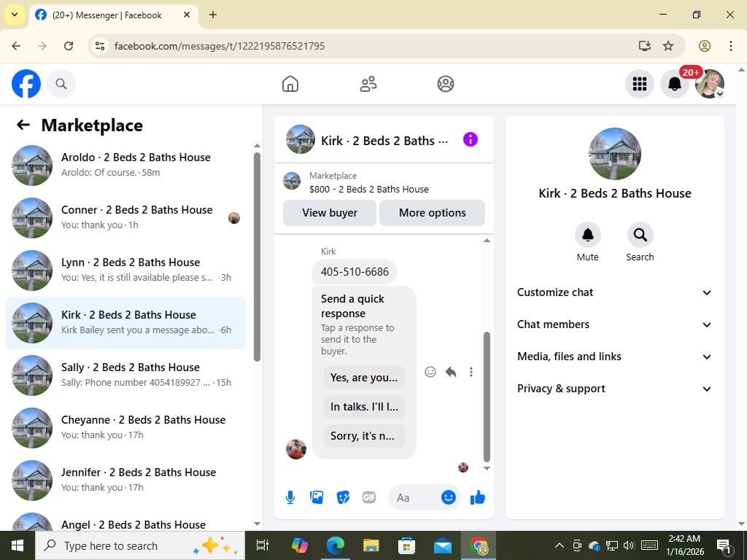
Task: Expand the Chat members section
Action: pyautogui.click(x=614, y=324)
